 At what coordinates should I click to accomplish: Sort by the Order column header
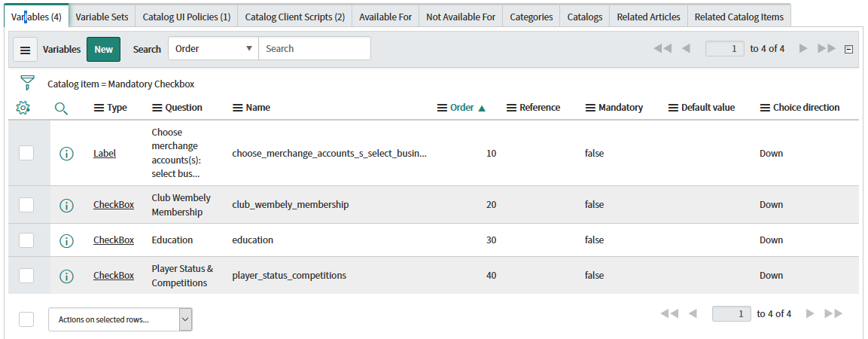pyautogui.click(x=461, y=108)
